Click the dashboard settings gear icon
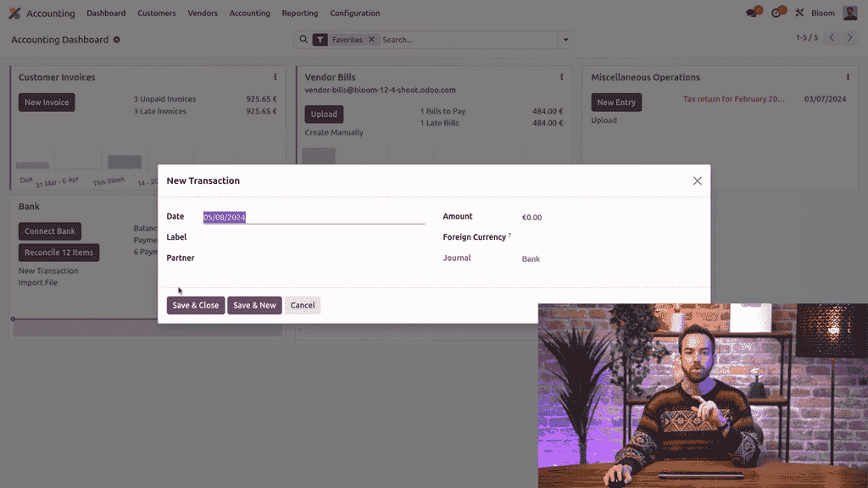 (117, 40)
